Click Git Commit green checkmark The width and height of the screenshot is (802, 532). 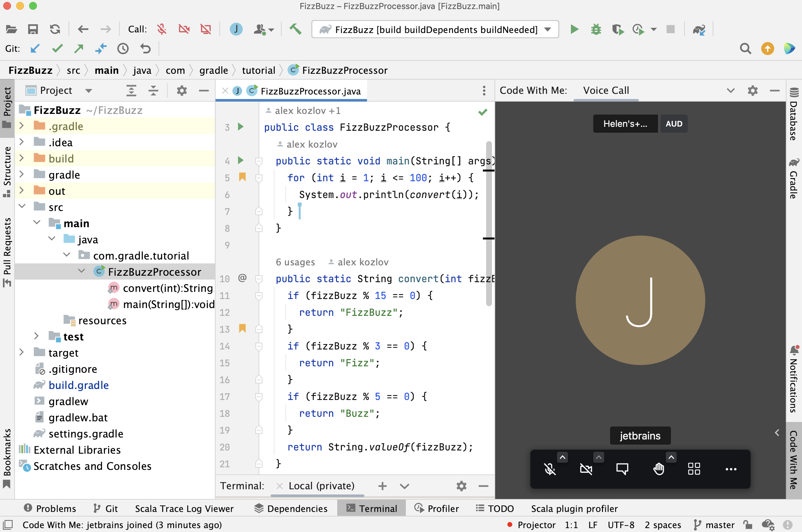[x=57, y=49]
